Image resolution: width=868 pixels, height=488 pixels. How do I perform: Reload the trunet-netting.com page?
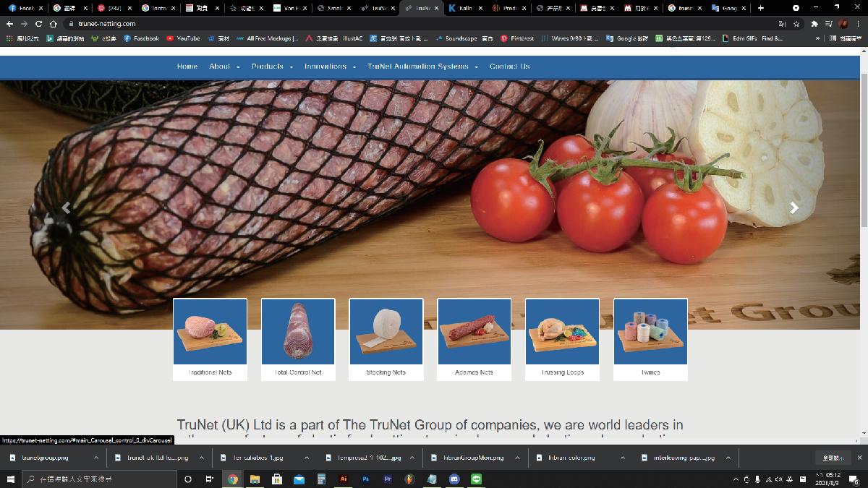tap(38, 24)
